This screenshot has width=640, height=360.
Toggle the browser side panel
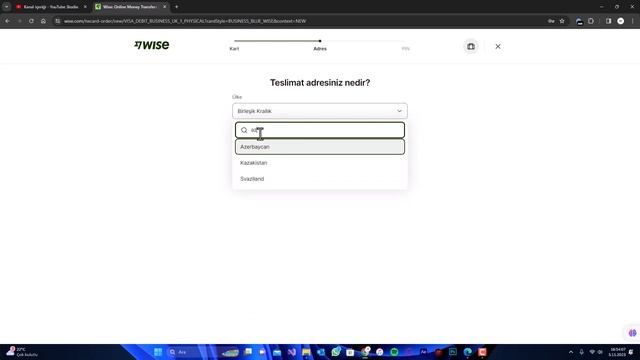coord(609,21)
